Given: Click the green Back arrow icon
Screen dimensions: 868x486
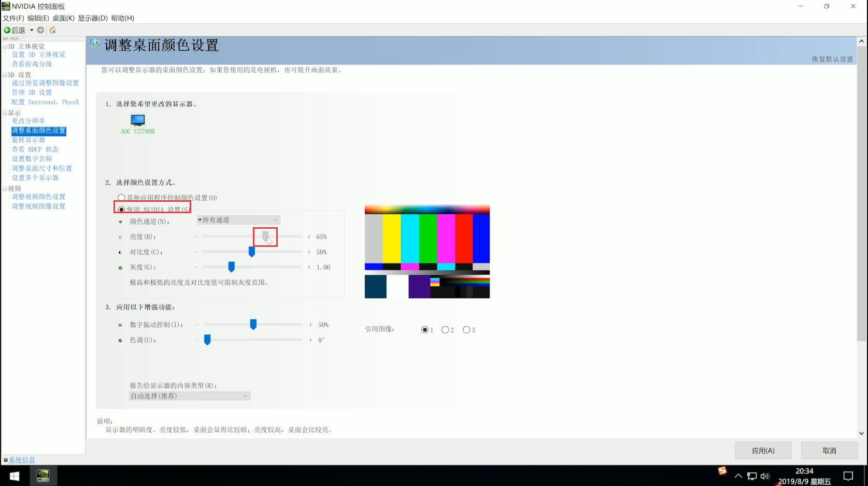Looking at the screenshot, I should coord(7,30).
